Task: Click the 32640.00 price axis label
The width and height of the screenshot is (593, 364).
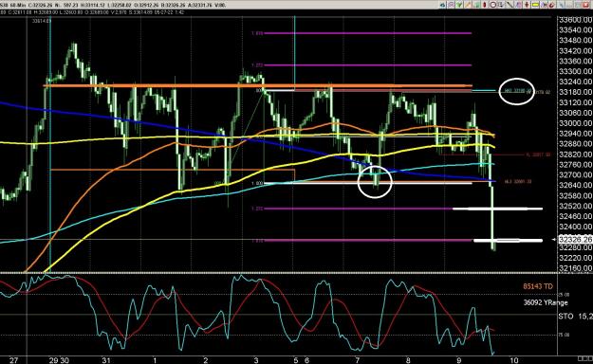Action: (x=575, y=185)
